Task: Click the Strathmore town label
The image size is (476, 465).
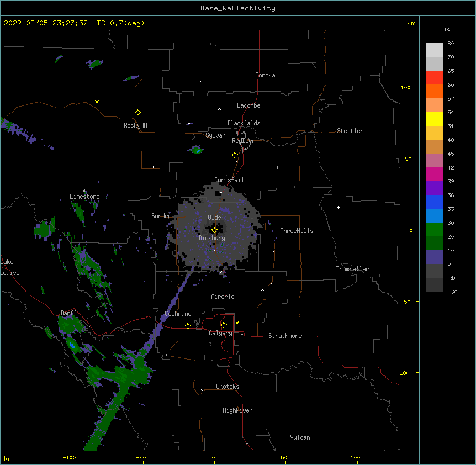Action: [285, 336]
